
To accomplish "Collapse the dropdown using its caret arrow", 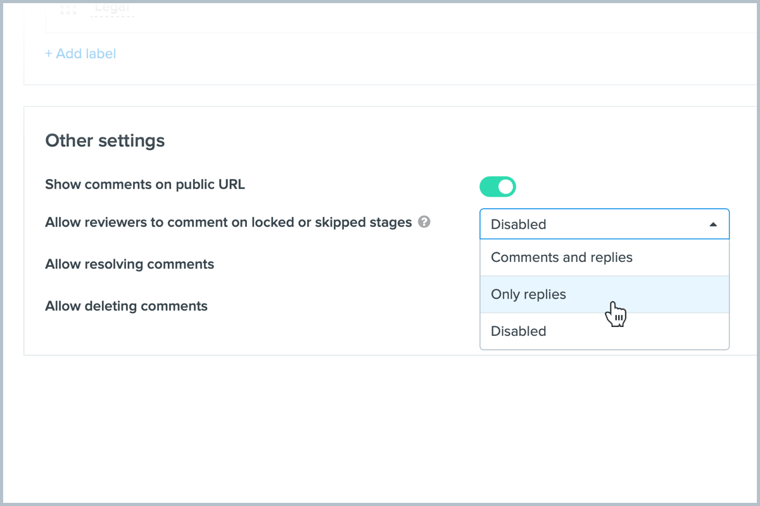I will click(713, 225).
